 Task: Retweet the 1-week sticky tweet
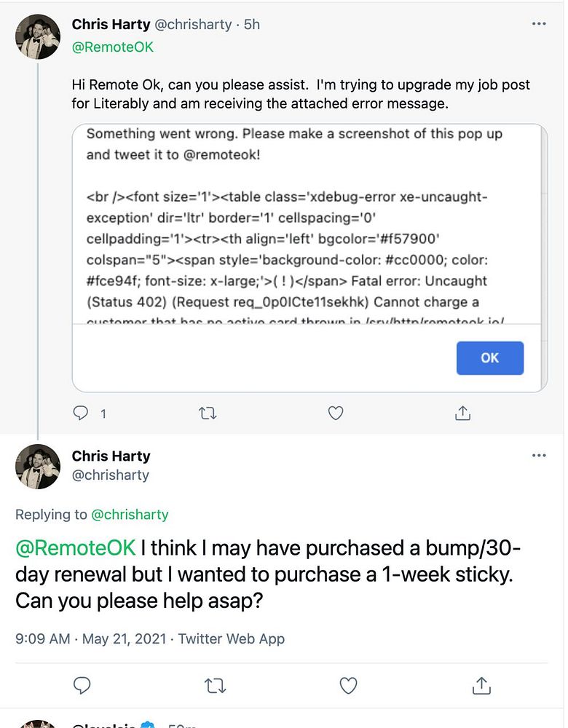216,686
